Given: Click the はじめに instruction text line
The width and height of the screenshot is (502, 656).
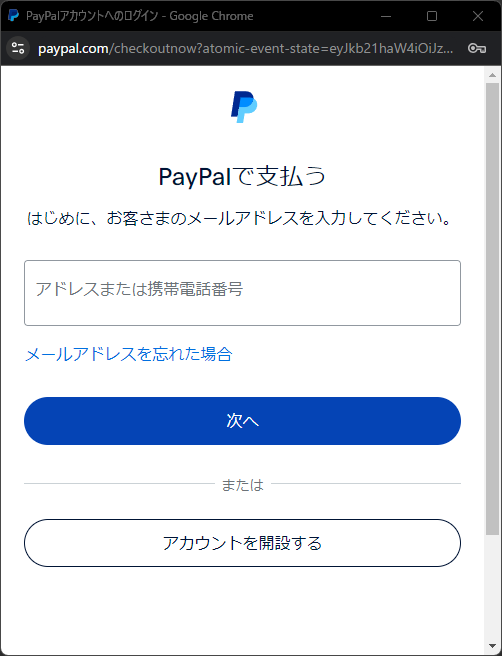Looking at the screenshot, I should coord(239,218).
